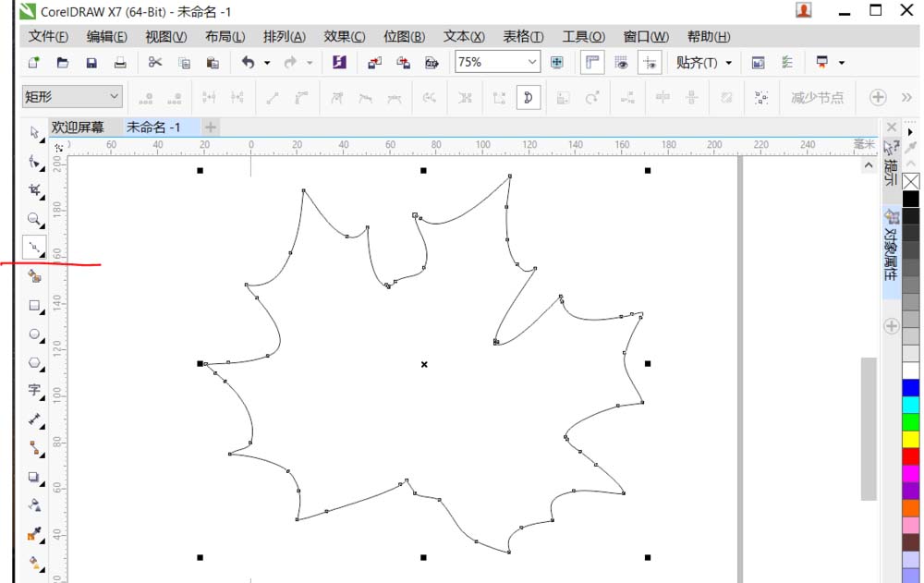924x583 pixels.
Task: Click the scissors Cut icon
Action: tap(154, 63)
